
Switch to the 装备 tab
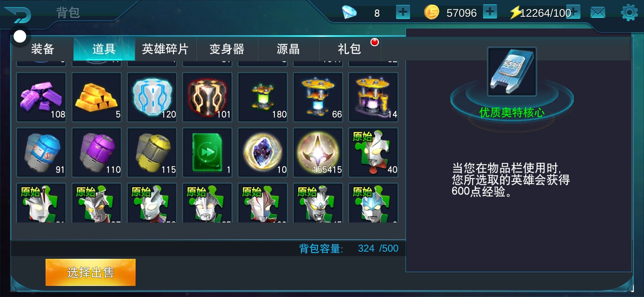42,49
